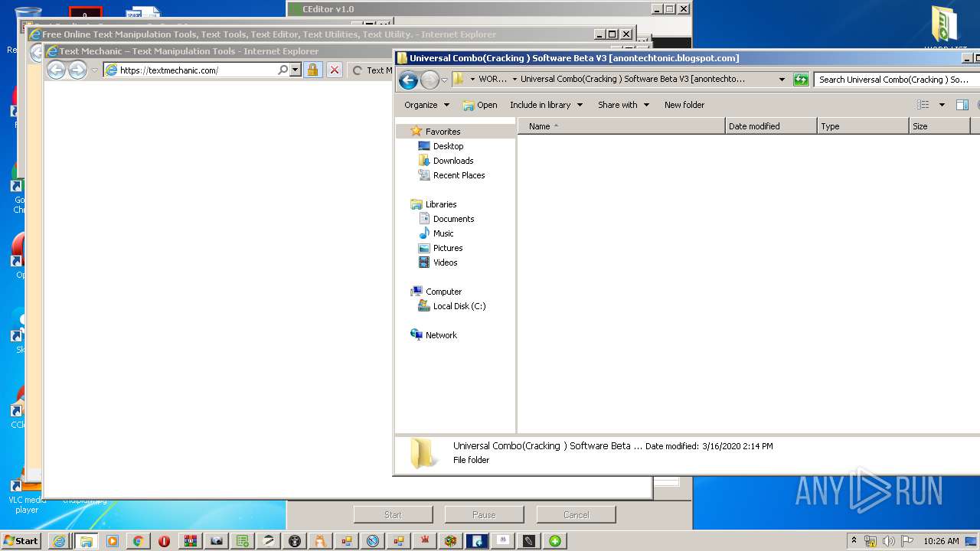This screenshot has width=980, height=551.
Task: Stop loading the textmechanic.com page
Action: 335,70
